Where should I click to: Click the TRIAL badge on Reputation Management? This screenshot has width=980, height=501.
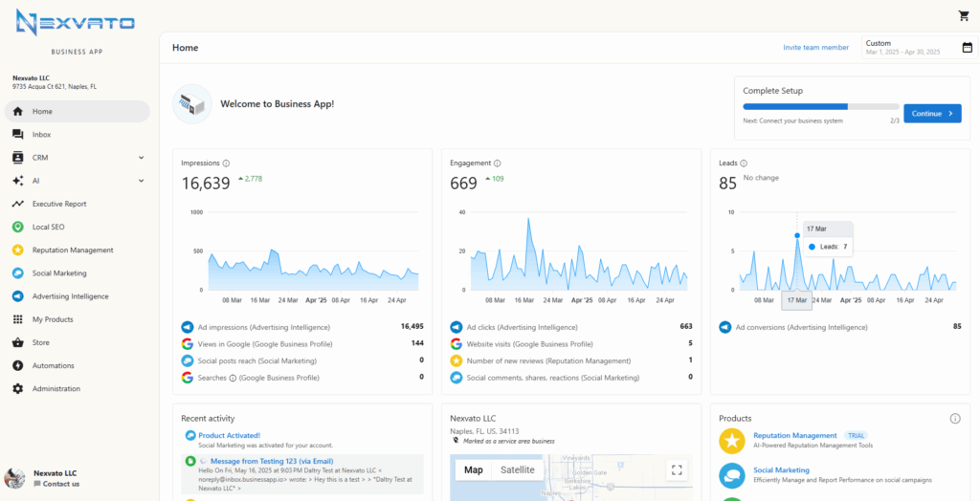pyautogui.click(x=856, y=435)
